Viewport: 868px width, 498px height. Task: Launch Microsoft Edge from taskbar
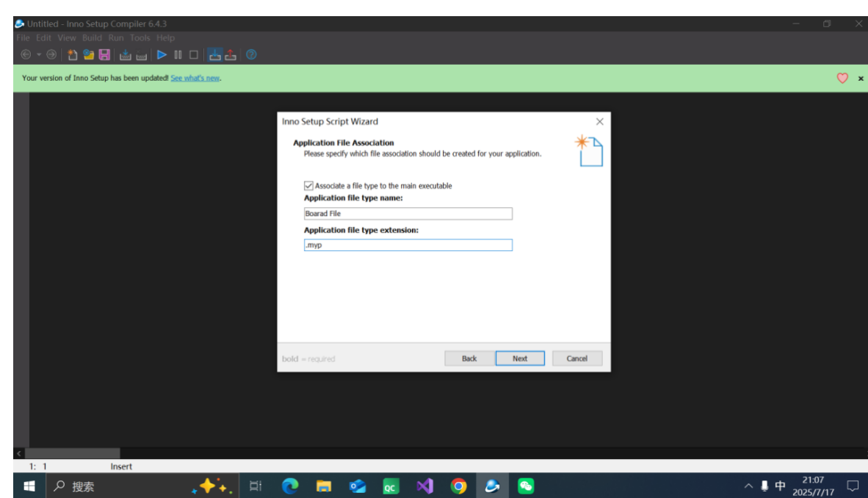click(289, 486)
